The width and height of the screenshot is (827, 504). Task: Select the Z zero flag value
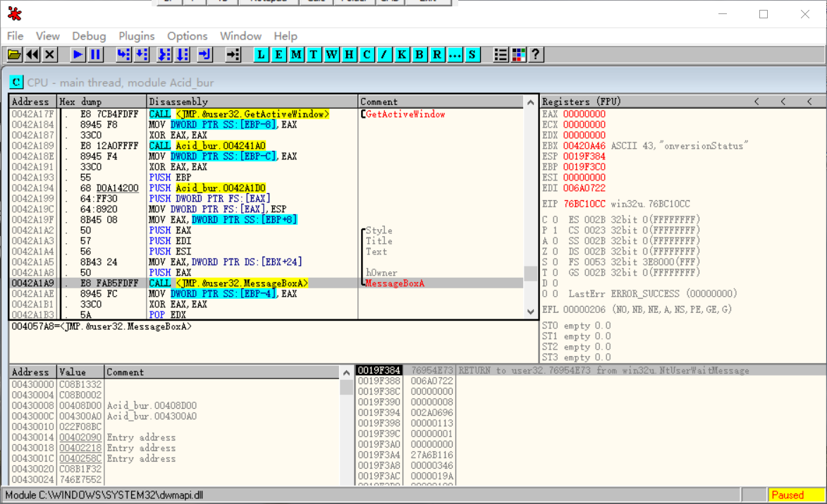pyautogui.click(x=553, y=252)
